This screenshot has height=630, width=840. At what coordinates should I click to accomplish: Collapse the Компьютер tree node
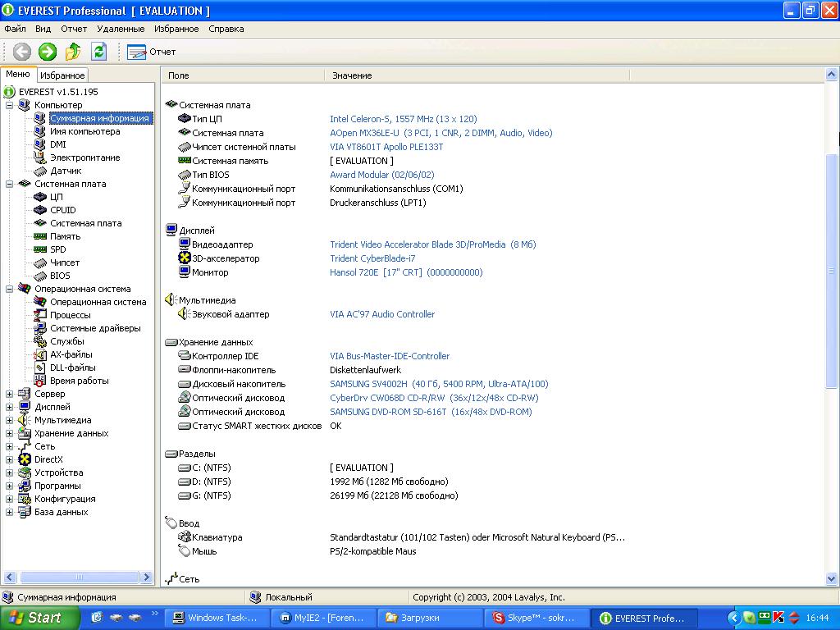coord(9,106)
